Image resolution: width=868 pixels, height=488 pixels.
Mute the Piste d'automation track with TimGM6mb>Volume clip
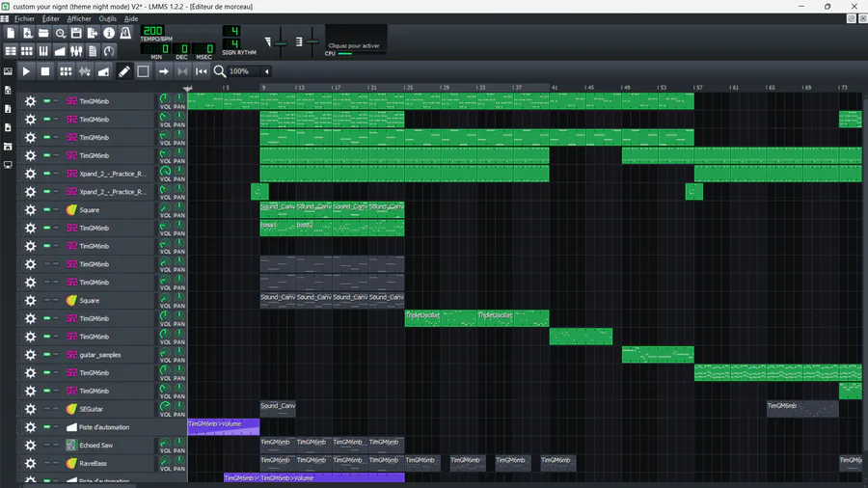click(x=47, y=427)
